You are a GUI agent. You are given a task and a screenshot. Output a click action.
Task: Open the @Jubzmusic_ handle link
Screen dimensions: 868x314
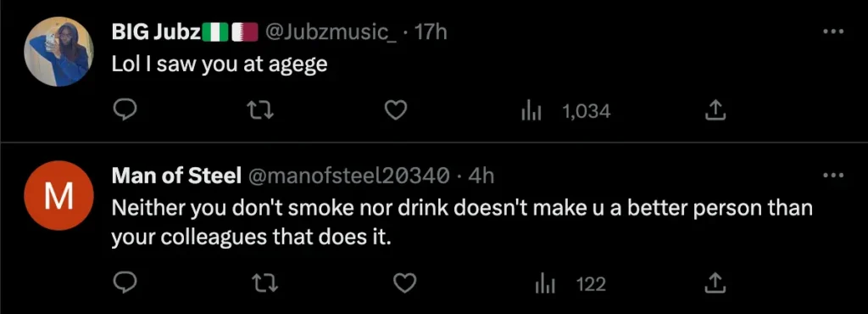pos(336,33)
